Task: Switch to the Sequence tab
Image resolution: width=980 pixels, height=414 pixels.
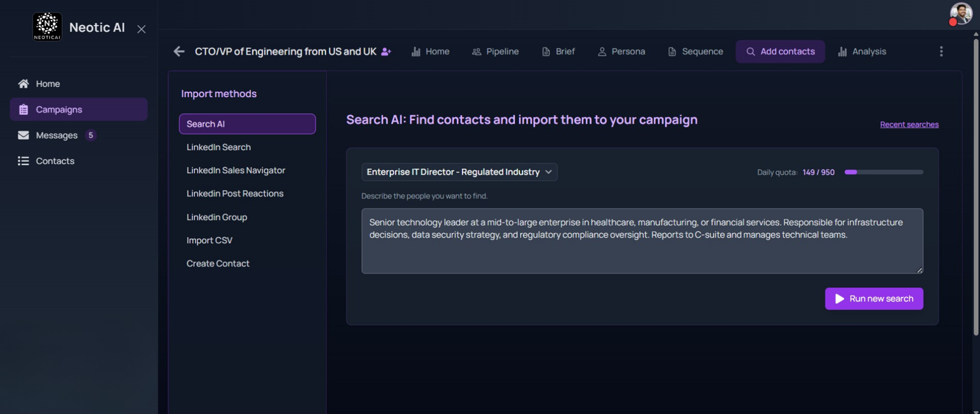Action: pos(695,51)
